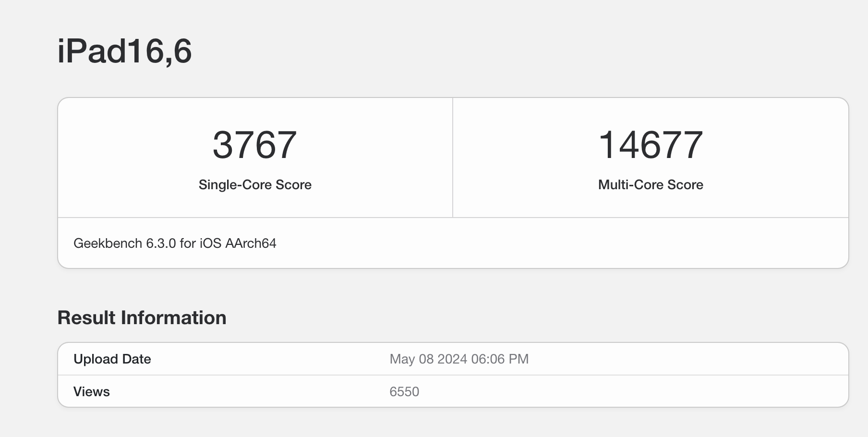The image size is (868, 437).
Task: Click the Result Information heading
Action: pyautogui.click(x=142, y=318)
